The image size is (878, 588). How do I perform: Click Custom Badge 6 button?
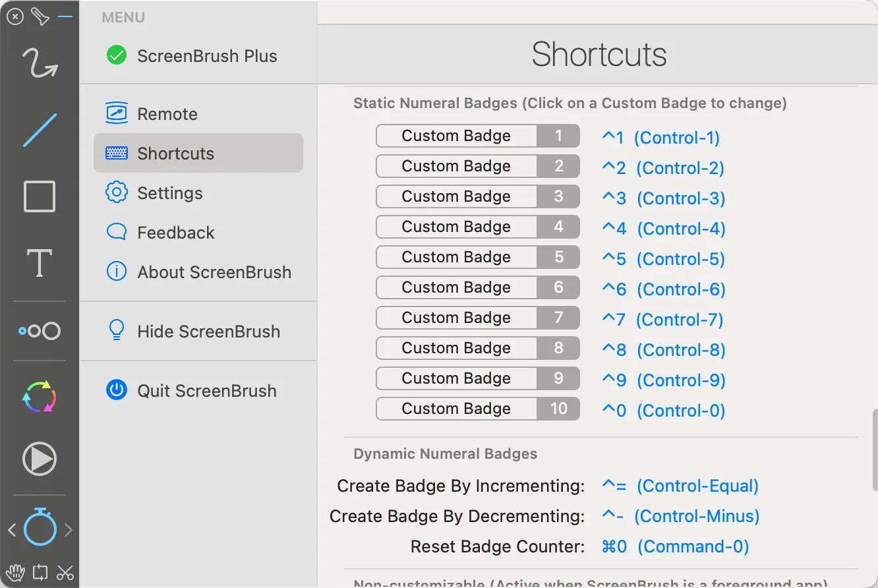(478, 288)
